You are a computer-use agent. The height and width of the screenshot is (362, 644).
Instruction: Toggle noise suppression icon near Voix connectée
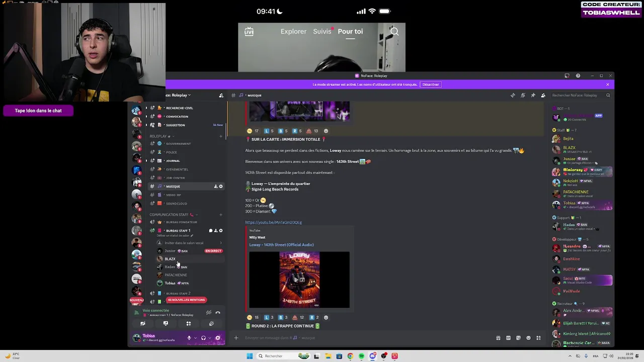point(208,313)
